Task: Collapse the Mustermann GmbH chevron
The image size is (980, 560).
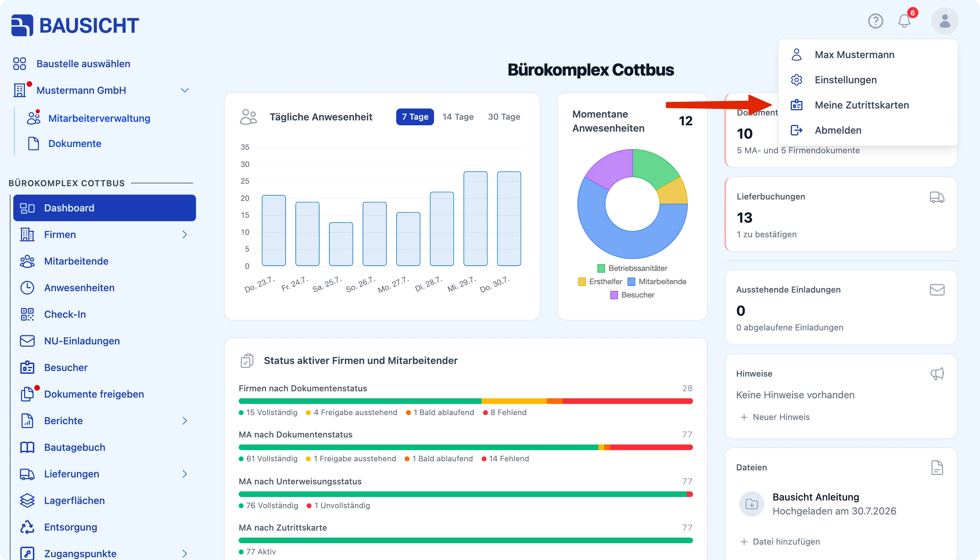Action: (x=184, y=90)
